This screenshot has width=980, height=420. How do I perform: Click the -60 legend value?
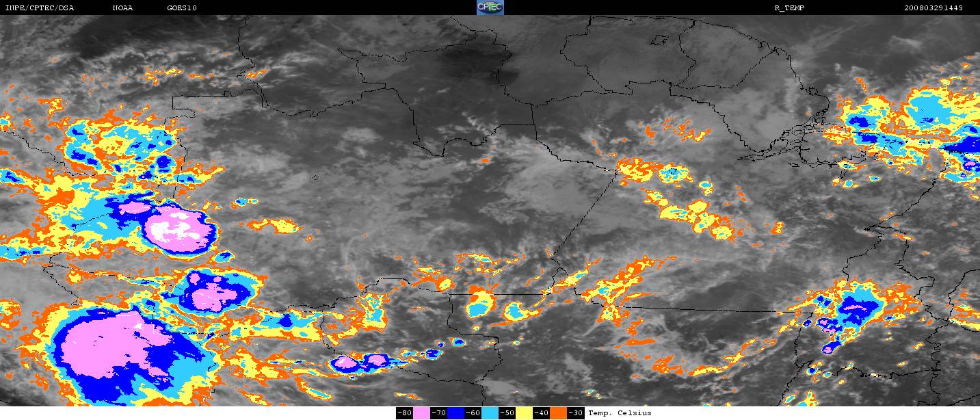[x=473, y=413]
